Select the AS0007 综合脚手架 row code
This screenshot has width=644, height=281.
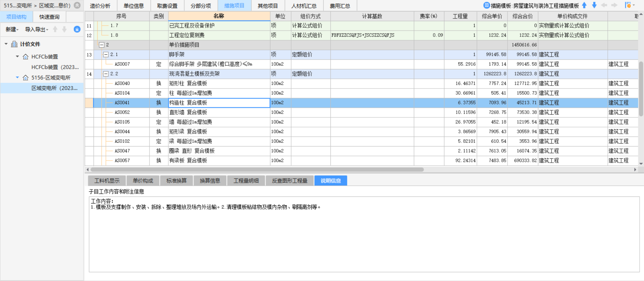pos(122,64)
